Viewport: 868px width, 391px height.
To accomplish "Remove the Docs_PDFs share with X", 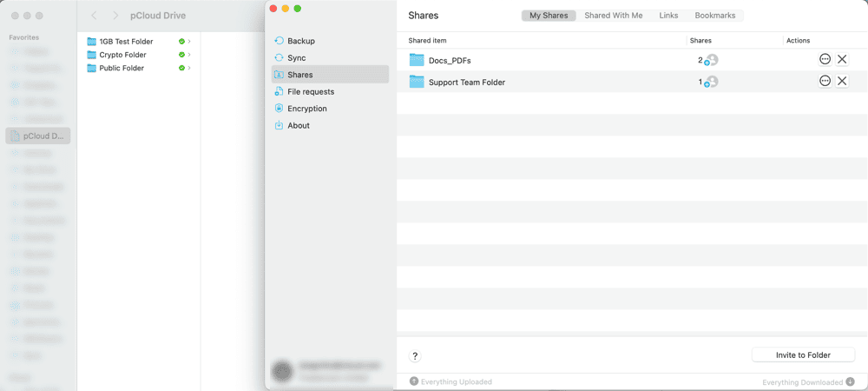I will coord(842,59).
